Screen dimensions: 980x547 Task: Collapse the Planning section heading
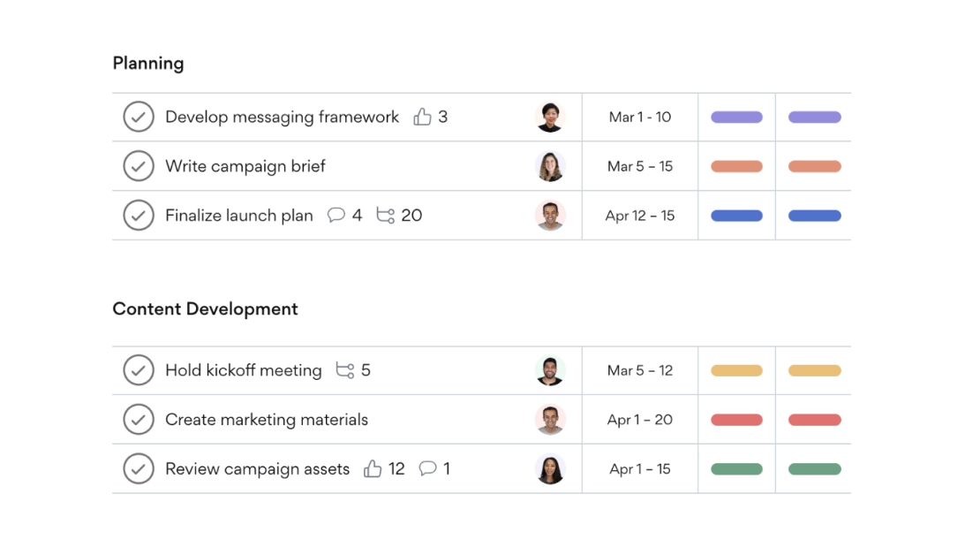[x=148, y=64]
